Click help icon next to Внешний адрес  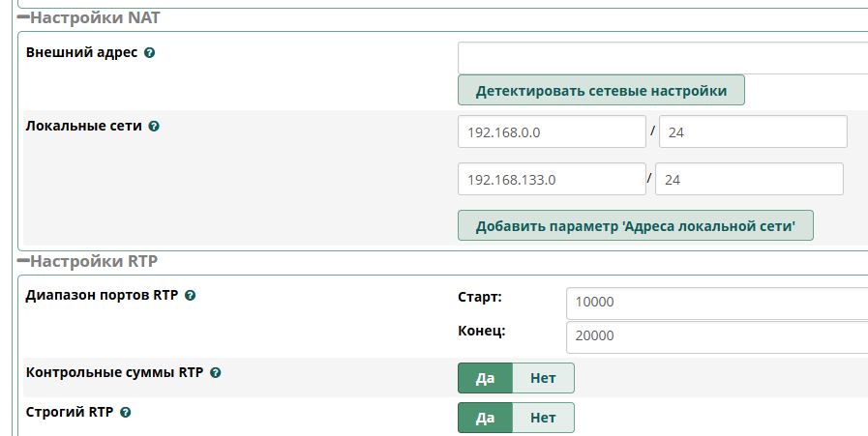pyautogui.click(x=149, y=52)
